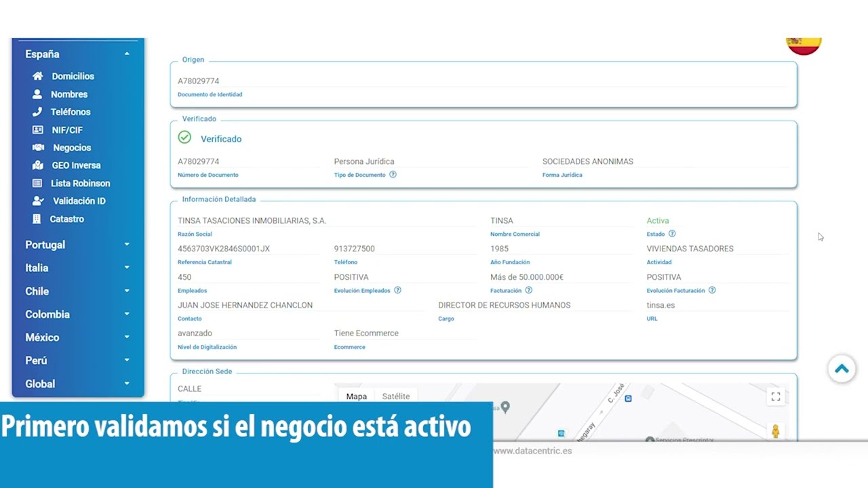Click avanzado digitalization level value
Viewport: 868px width, 488px height.
[x=195, y=333]
